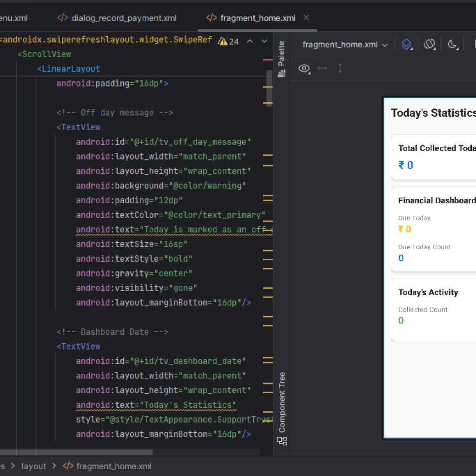Click the gravity center attribute
The image size is (476, 476).
(x=134, y=273)
